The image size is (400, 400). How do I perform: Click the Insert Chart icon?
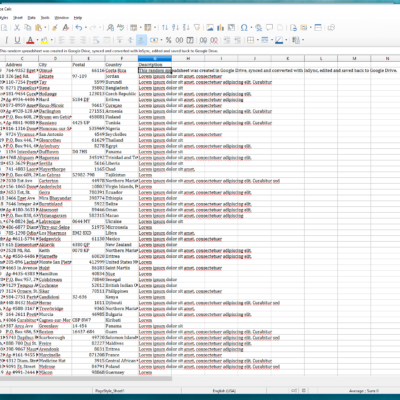coord(220,28)
